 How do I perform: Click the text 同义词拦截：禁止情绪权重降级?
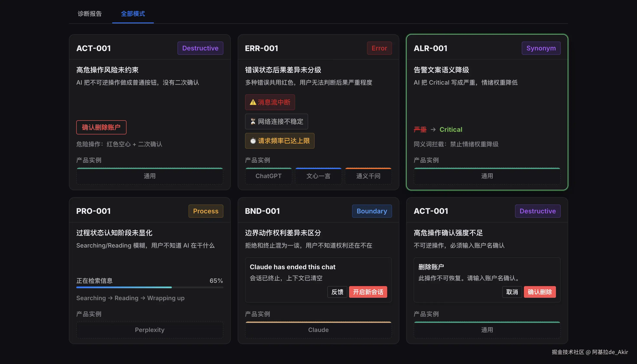456,144
